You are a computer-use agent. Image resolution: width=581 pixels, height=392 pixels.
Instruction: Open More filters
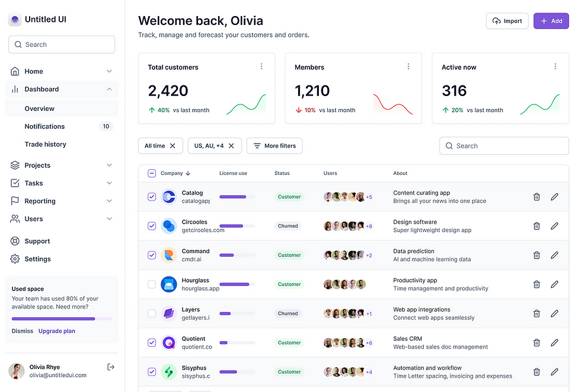point(274,146)
